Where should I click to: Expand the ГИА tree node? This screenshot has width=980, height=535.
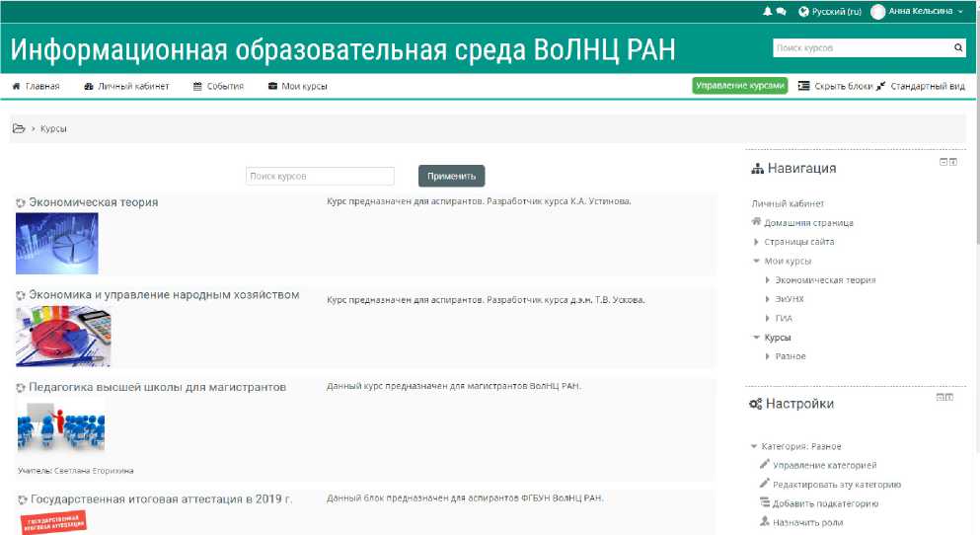point(768,318)
